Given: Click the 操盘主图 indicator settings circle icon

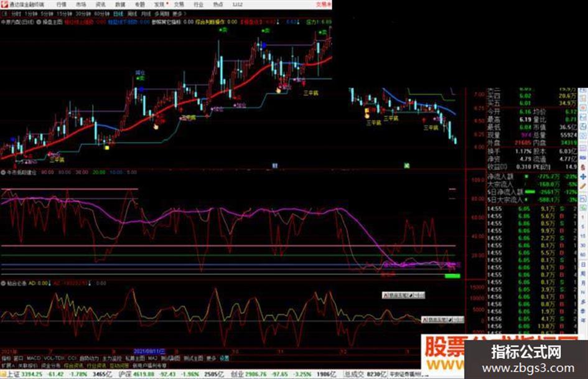Looking at the screenshot, I should (x=39, y=22).
